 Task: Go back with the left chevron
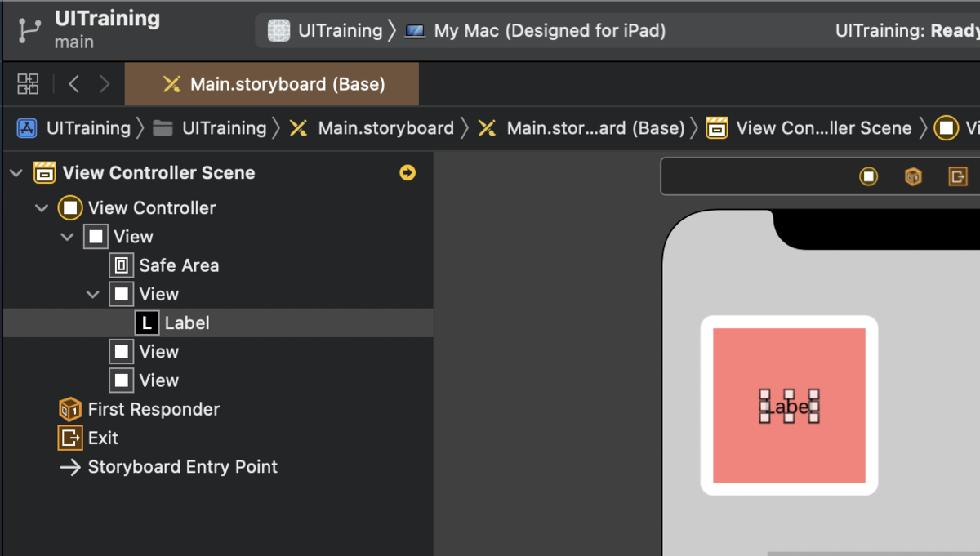pos(74,84)
